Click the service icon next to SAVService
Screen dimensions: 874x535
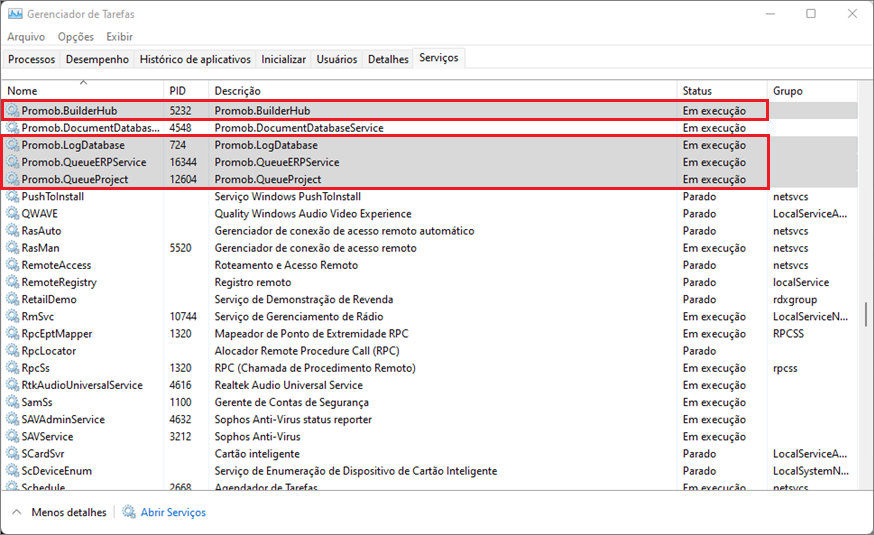coord(12,436)
